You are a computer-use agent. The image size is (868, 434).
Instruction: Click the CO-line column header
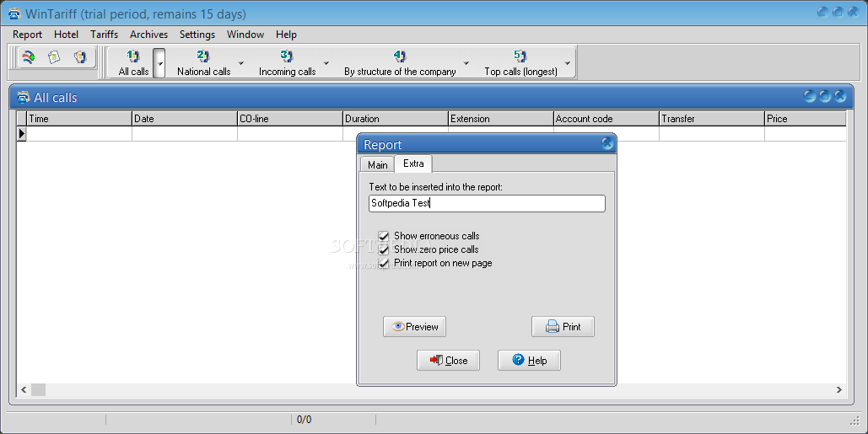290,119
